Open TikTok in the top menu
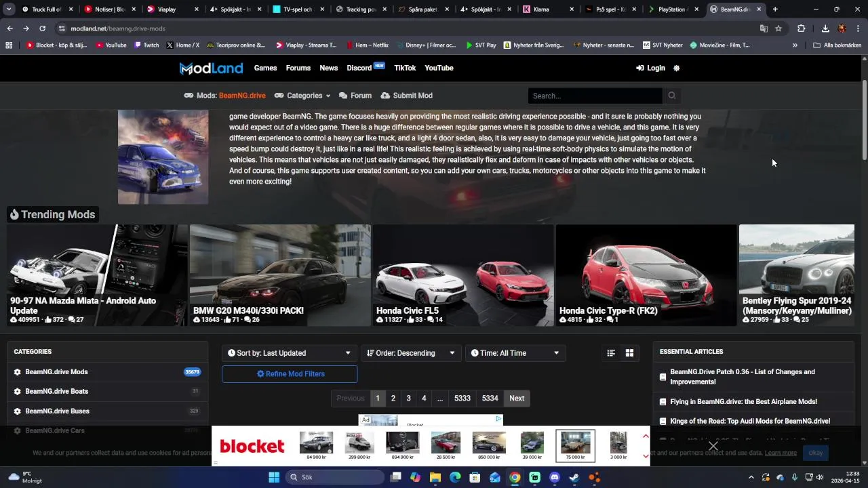868x488 pixels. click(405, 68)
